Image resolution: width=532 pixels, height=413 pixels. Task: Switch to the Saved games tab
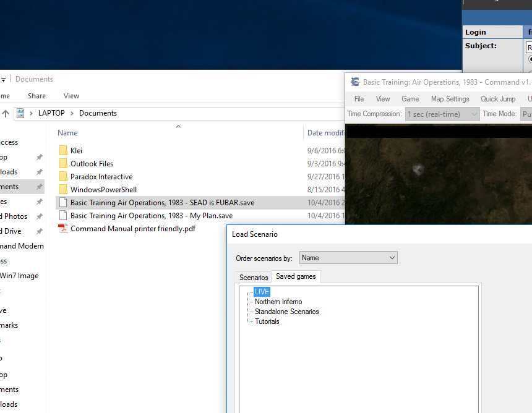[296, 276]
